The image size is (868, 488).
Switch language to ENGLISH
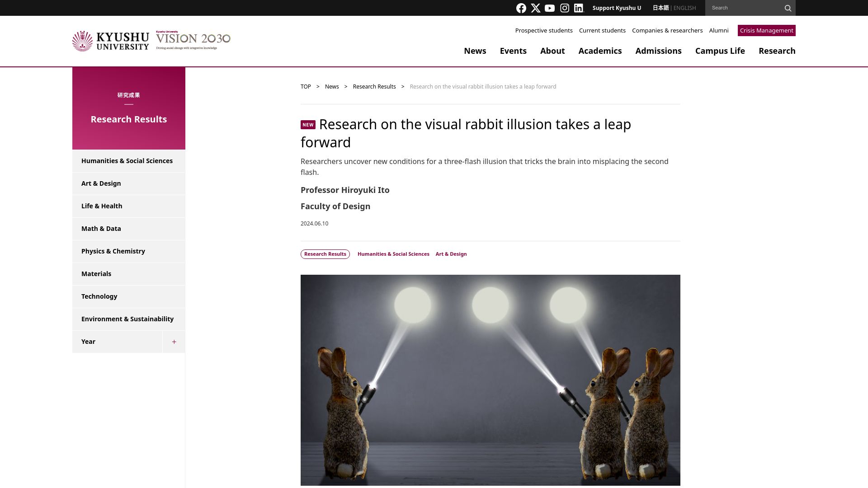point(684,8)
